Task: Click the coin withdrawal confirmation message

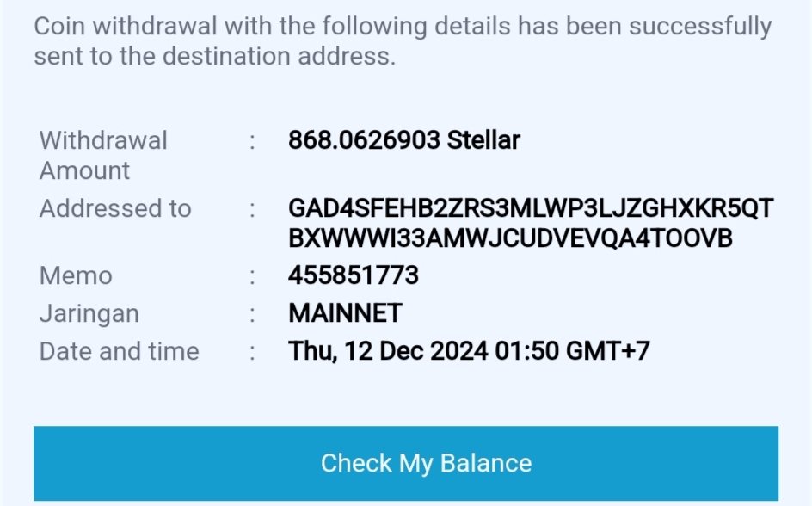Action: (403, 41)
